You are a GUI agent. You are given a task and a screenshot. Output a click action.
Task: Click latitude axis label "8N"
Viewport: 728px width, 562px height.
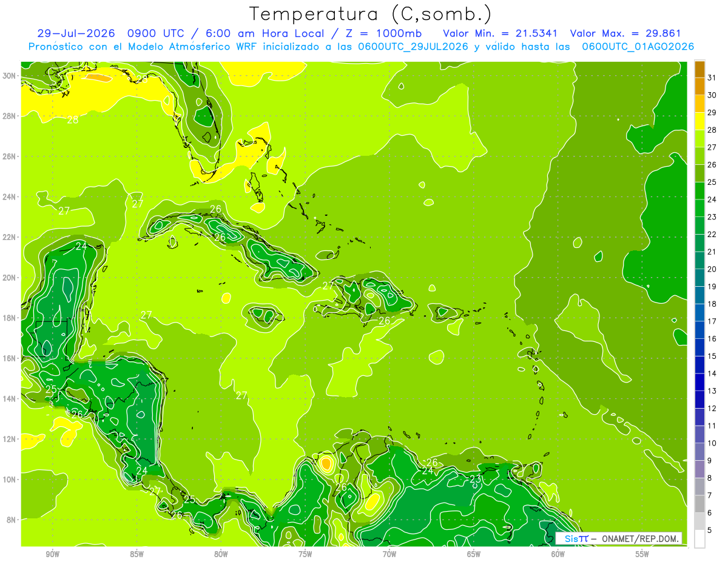coord(12,520)
